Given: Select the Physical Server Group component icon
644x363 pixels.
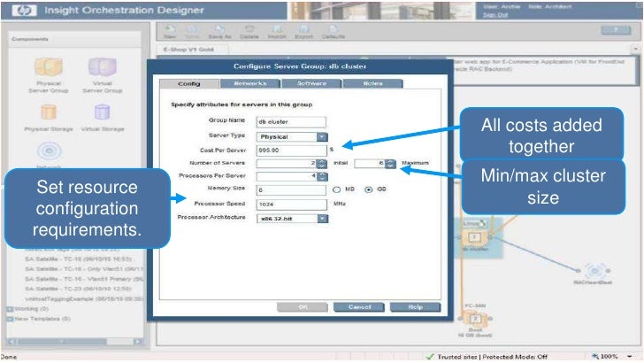Looking at the screenshot, I should click(49, 67).
